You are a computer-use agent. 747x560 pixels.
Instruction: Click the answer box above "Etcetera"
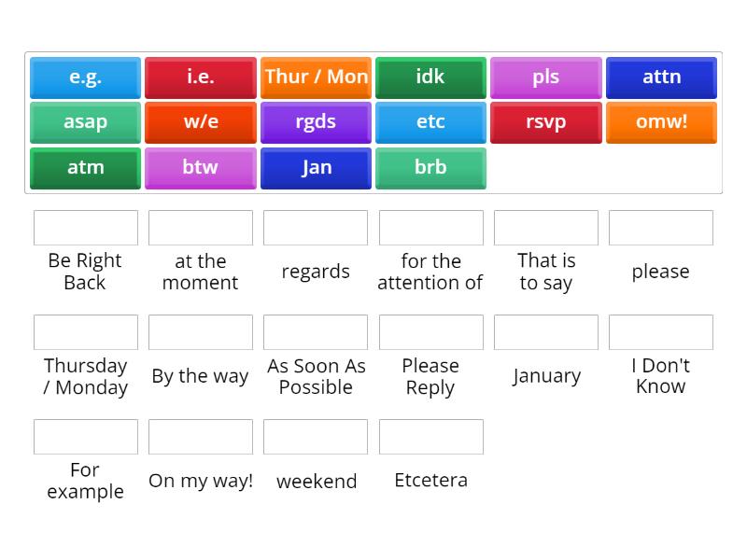click(430, 436)
